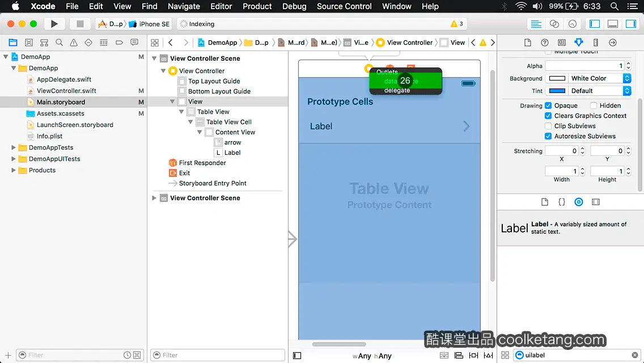Show the Object library

pos(579,202)
